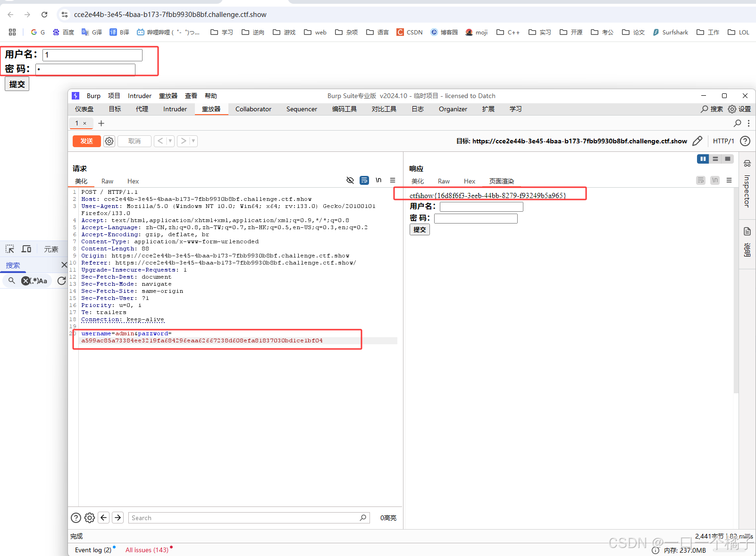The image size is (756, 556).
Task: Go to next request in history
Action: (183, 141)
